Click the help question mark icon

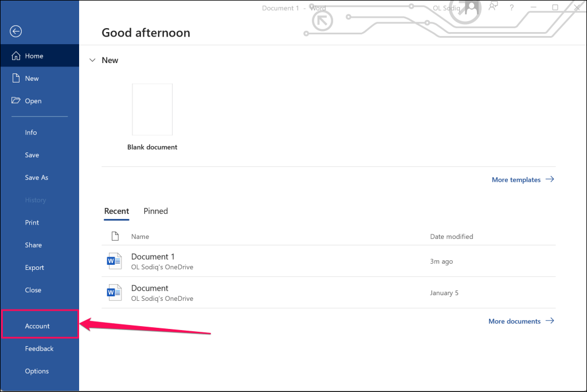(x=511, y=8)
